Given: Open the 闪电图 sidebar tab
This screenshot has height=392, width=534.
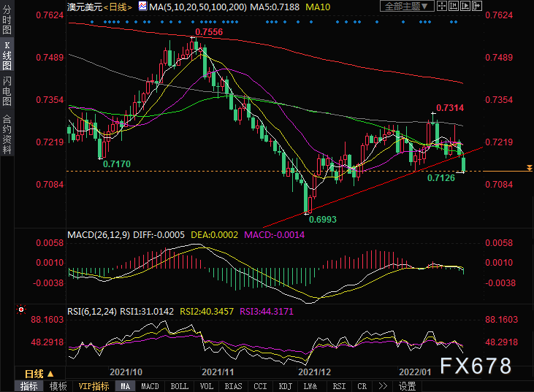Looking at the screenshot, I should [x=7, y=91].
